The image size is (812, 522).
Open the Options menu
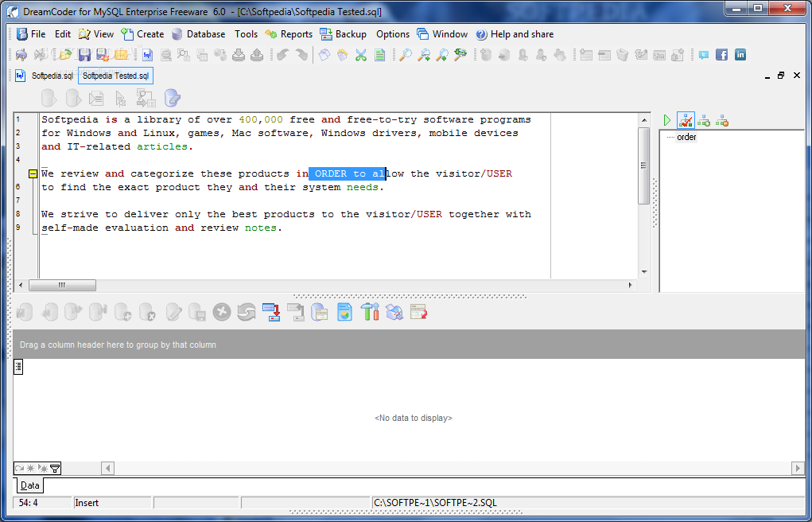393,34
